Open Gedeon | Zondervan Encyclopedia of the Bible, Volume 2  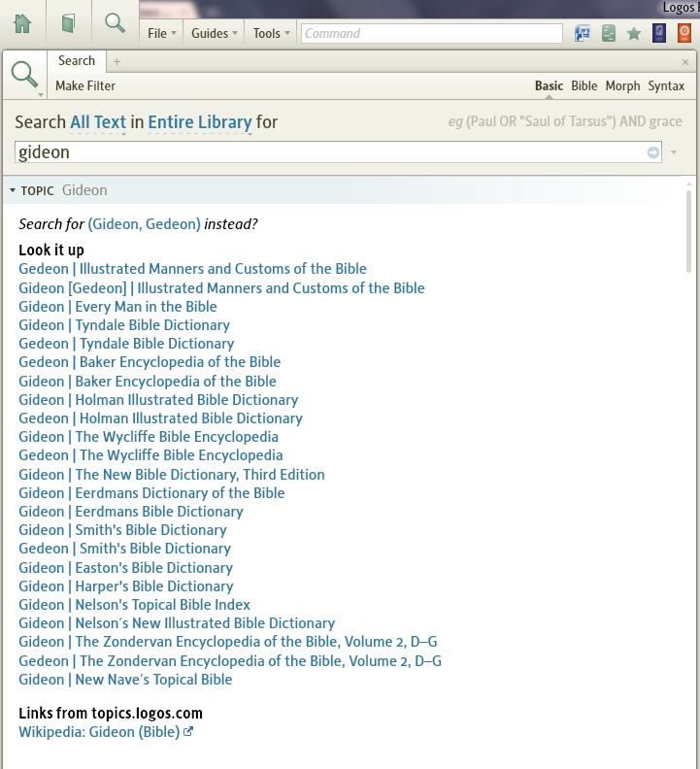coord(230,661)
